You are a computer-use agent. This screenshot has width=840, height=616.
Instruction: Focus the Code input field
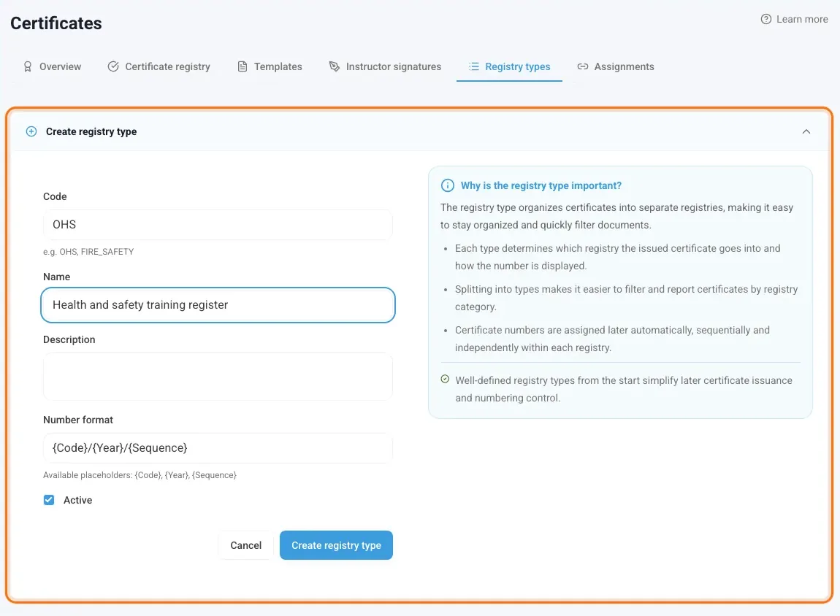click(x=218, y=225)
